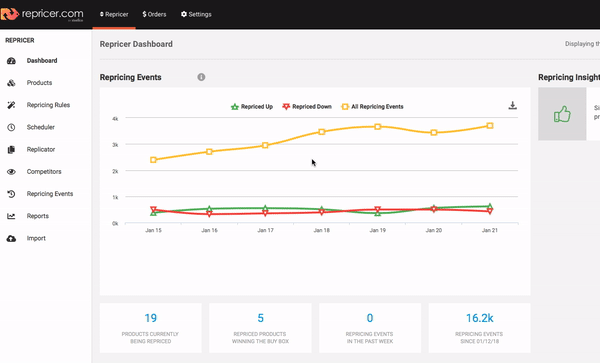The width and height of the screenshot is (600, 363).
Task: Click the Import cloud upload icon
Action: (x=11, y=239)
